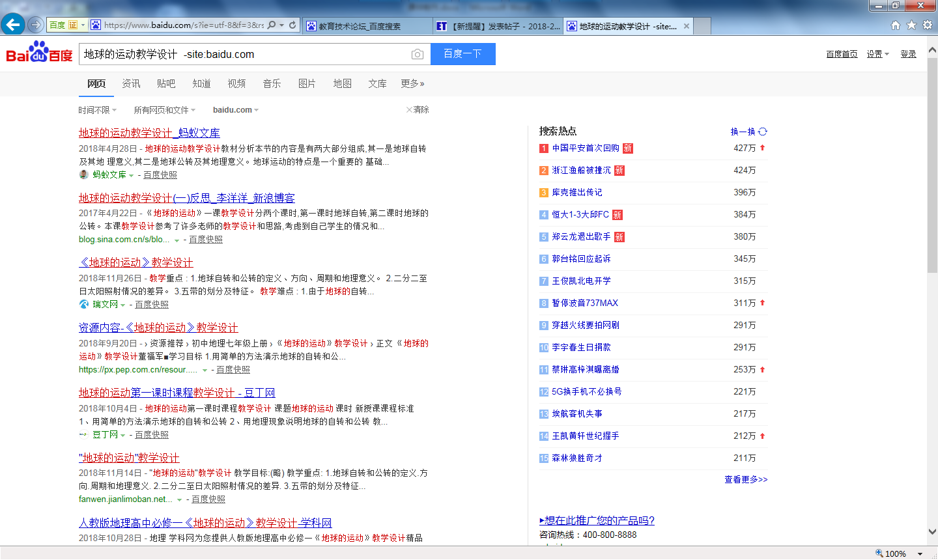This screenshot has width=938, height=560.
Task: Expand the px.pep.com.cn result dropdown arrow
Action: pyautogui.click(x=205, y=371)
